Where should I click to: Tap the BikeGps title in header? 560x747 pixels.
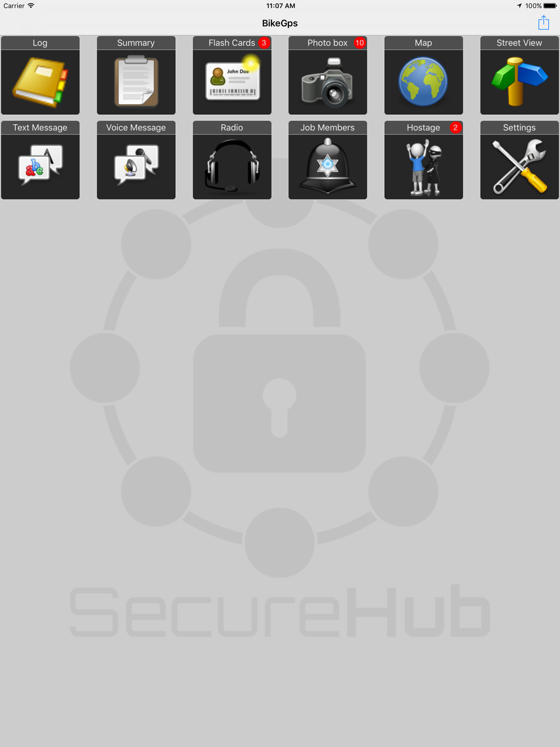280,23
